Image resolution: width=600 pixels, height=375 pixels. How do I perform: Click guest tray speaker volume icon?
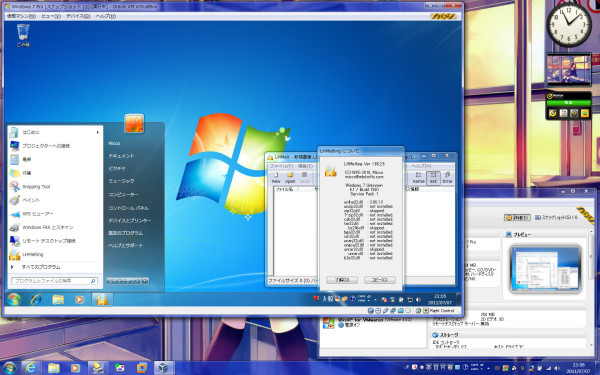point(418,299)
